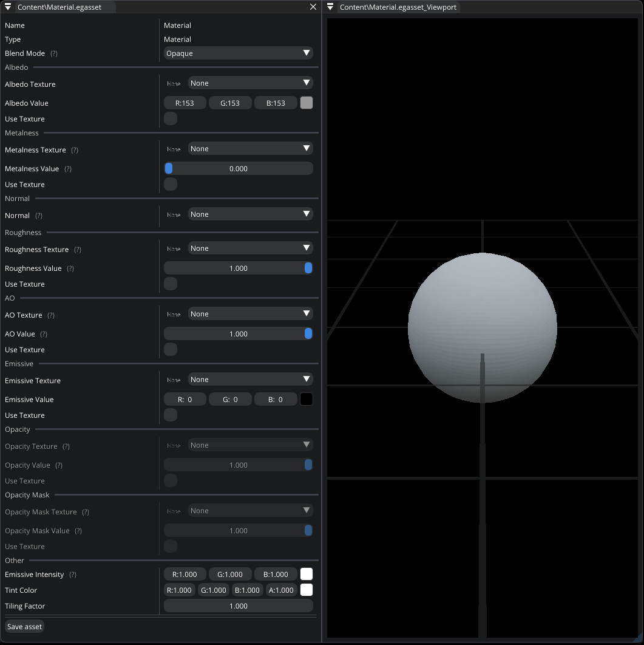644x645 pixels.
Task: Enable Use Texture under AO
Action: click(171, 349)
